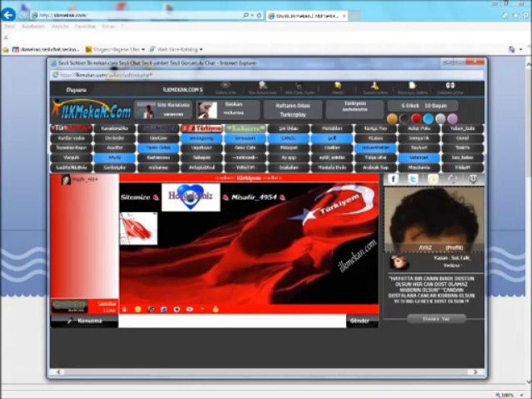Click the message text input field
This screenshot has width=532, height=399.
click(232, 321)
